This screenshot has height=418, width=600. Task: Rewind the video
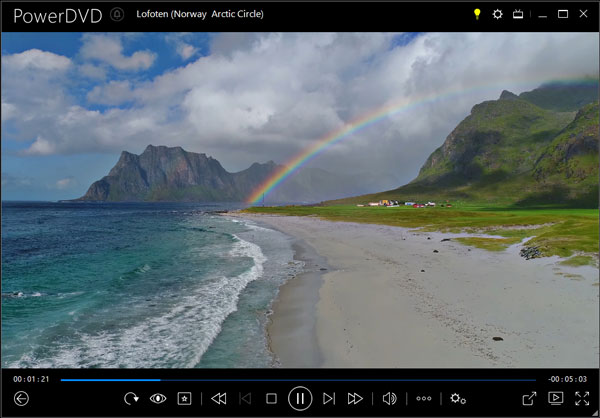218,398
